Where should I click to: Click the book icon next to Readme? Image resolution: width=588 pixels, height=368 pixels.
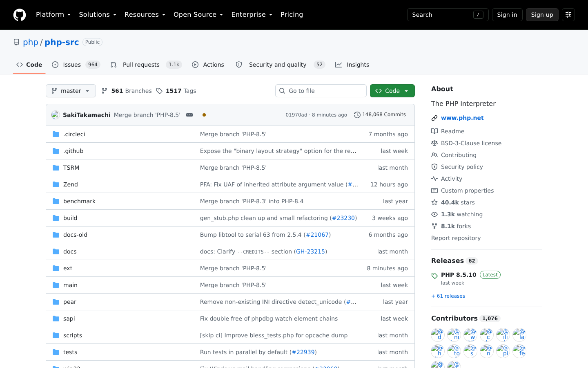tap(434, 131)
